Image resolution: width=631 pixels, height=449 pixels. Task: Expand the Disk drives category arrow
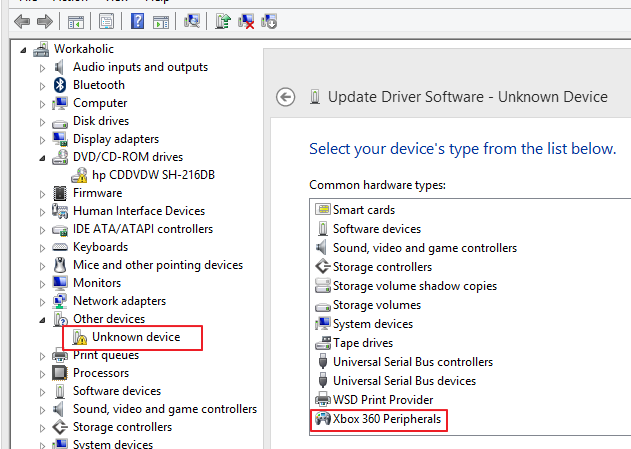point(42,122)
